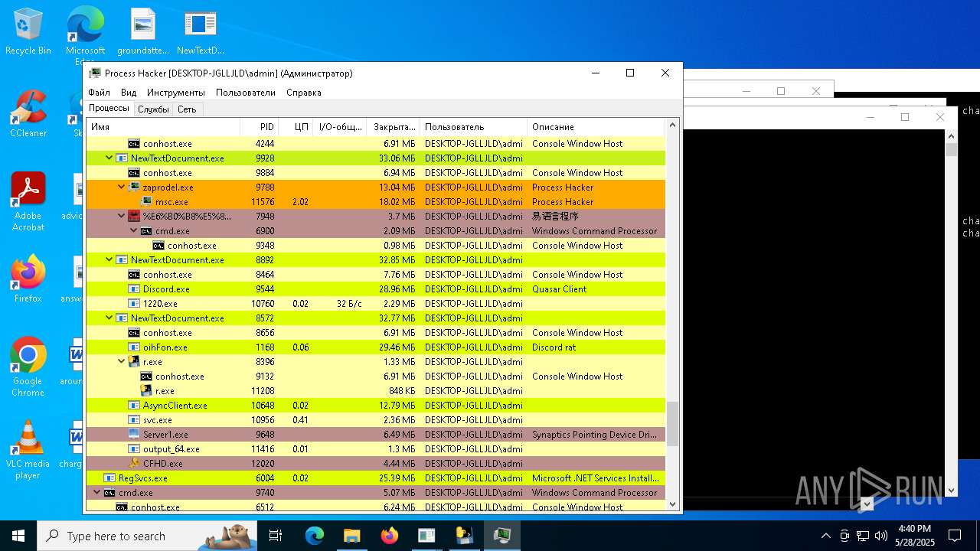Select the Процессы tab

pos(109,109)
